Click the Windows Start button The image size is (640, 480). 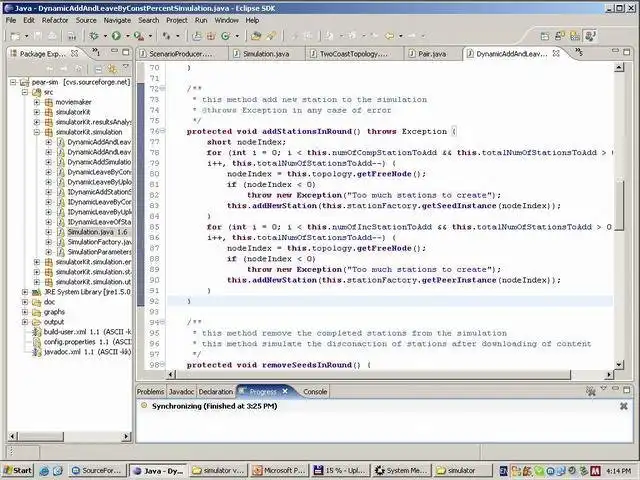tap(18, 471)
